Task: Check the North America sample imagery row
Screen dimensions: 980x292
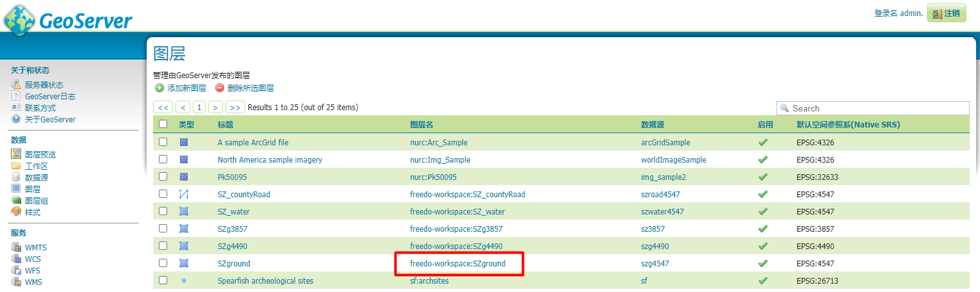Action: [163, 159]
